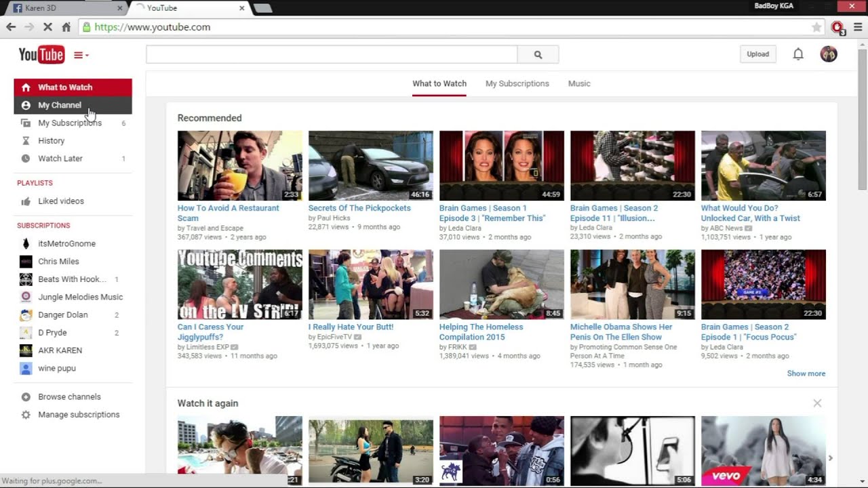The height and width of the screenshot is (488, 868).
Task: Open Michelle Obama Ellen Show video title
Action: click(x=621, y=331)
